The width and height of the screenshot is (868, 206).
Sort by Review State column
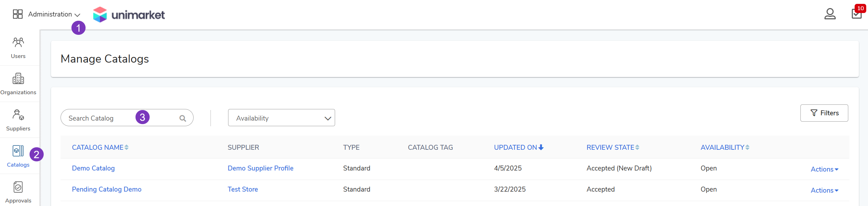pyautogui.click(x=613, y=147)
